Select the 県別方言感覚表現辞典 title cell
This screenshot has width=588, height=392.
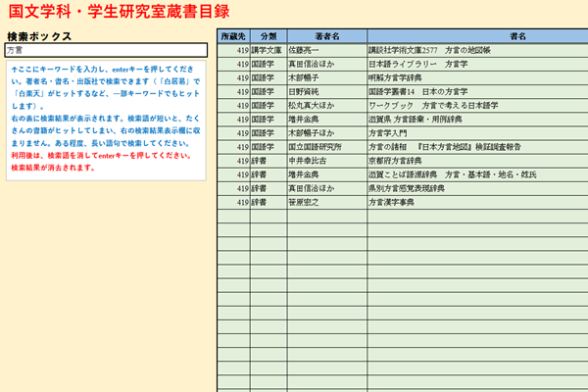click(476, 188)
